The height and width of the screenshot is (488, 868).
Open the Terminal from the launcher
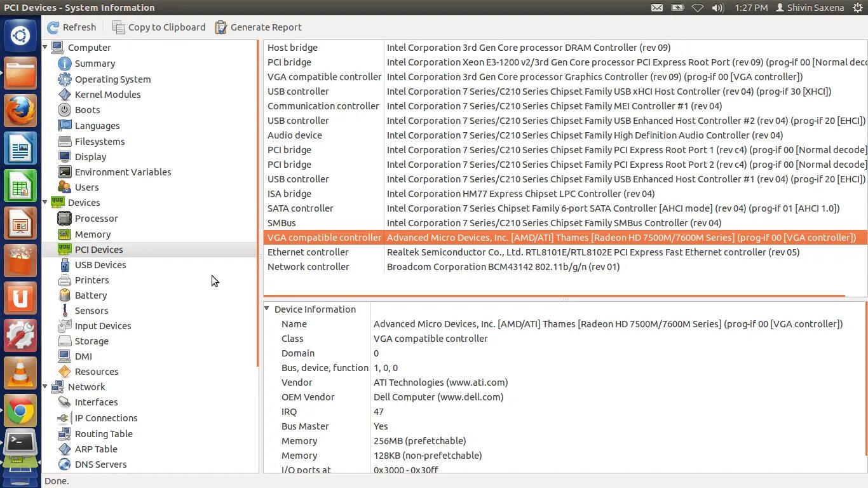(x=20, y=443)
